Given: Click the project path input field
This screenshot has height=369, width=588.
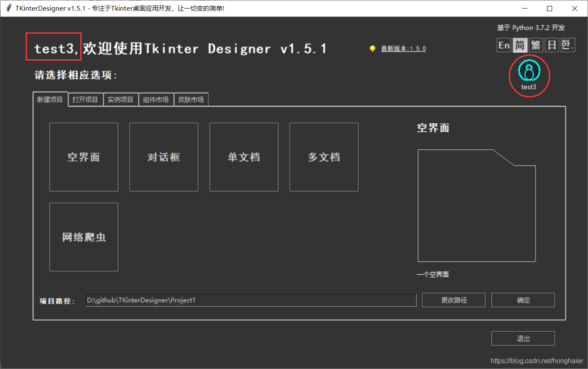Looking at the screenshot, I should pos(251,300).
